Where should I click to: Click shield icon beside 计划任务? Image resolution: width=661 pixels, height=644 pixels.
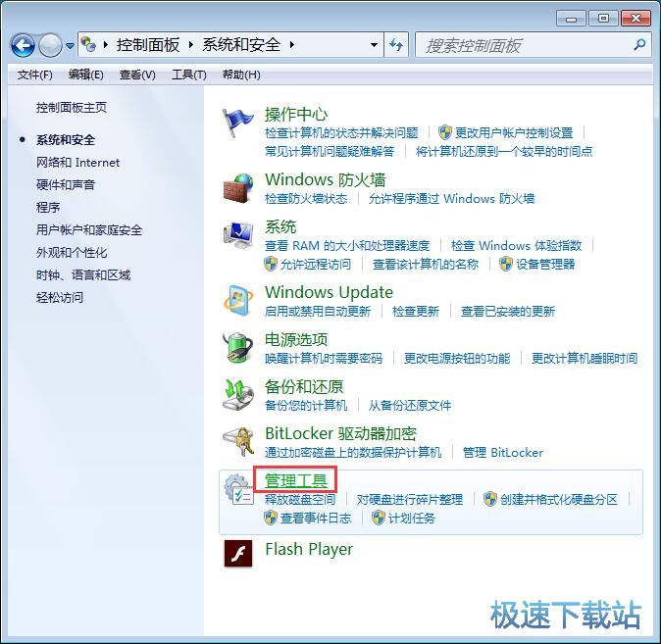point(379,518)
